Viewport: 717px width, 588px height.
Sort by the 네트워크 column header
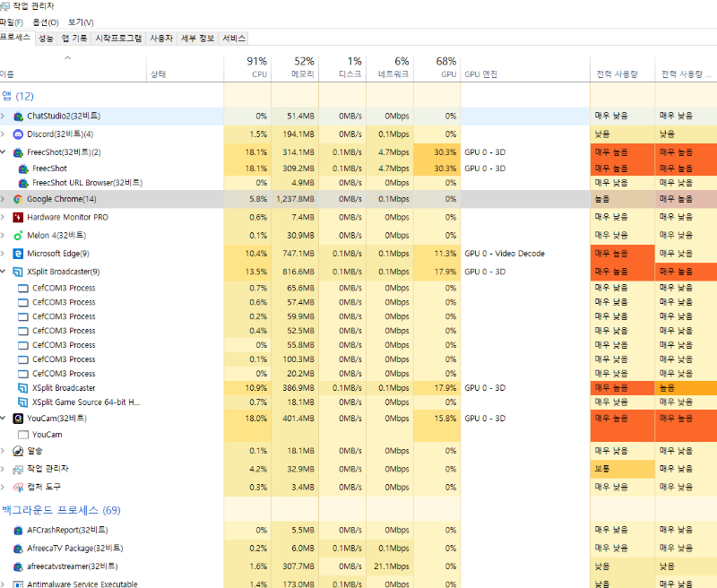pos(390,68)
